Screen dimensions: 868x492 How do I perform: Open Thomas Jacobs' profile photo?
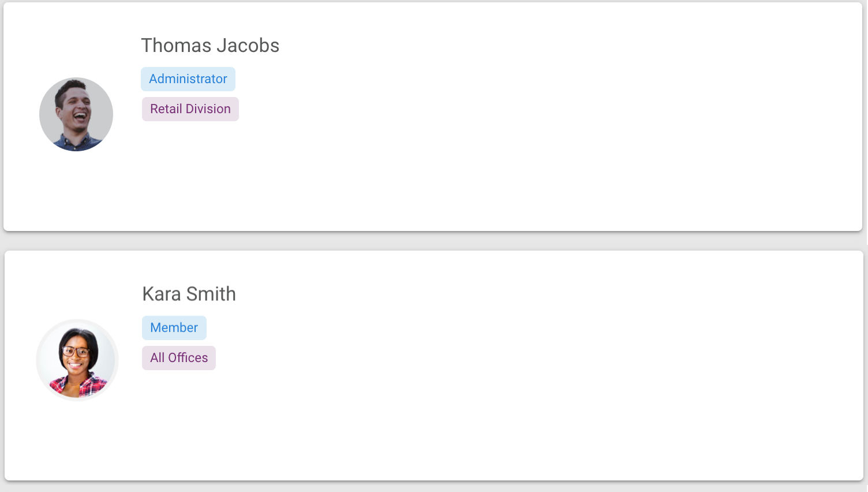point(76,114)
